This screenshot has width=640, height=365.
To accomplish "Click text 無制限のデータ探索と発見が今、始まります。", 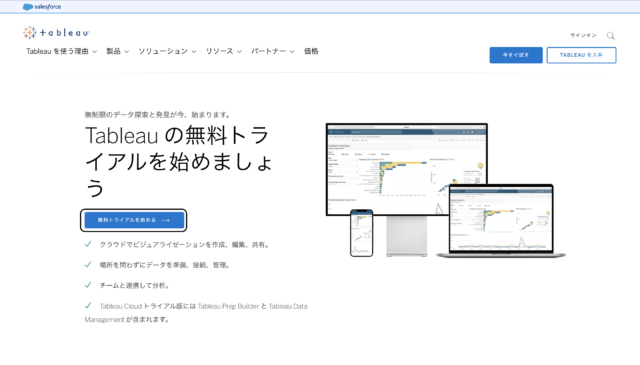I will 158,115.
